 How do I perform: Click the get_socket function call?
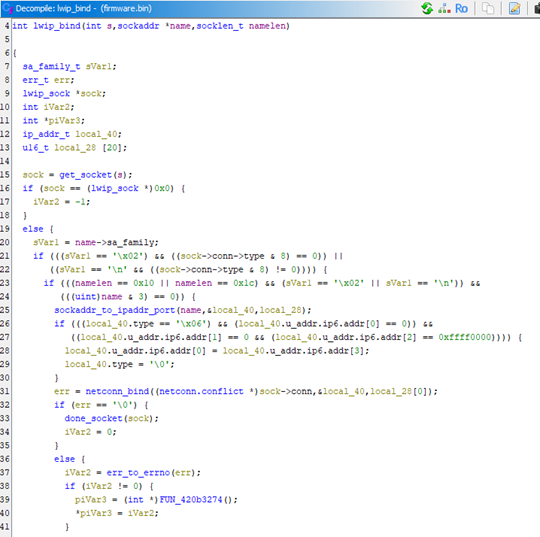point(86,175)
